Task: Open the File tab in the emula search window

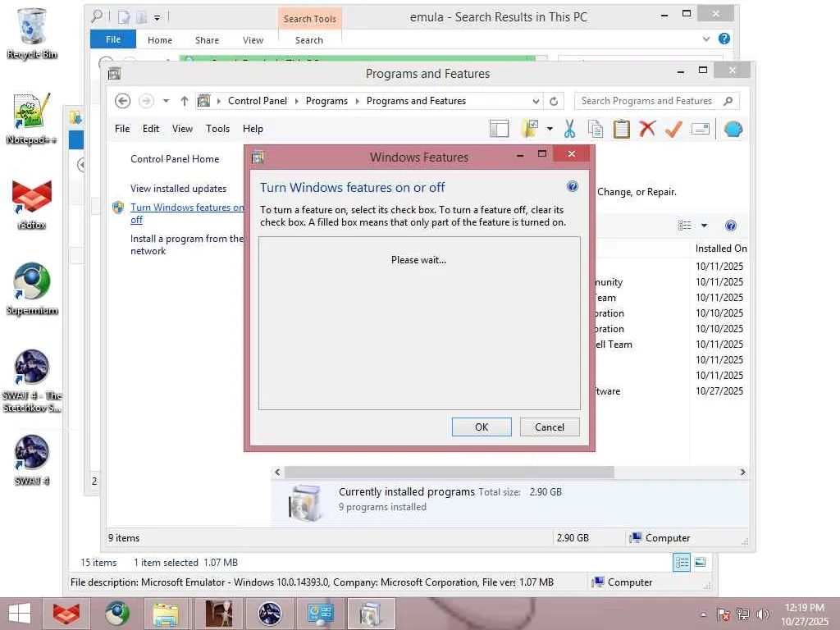Action: [113, 39]
